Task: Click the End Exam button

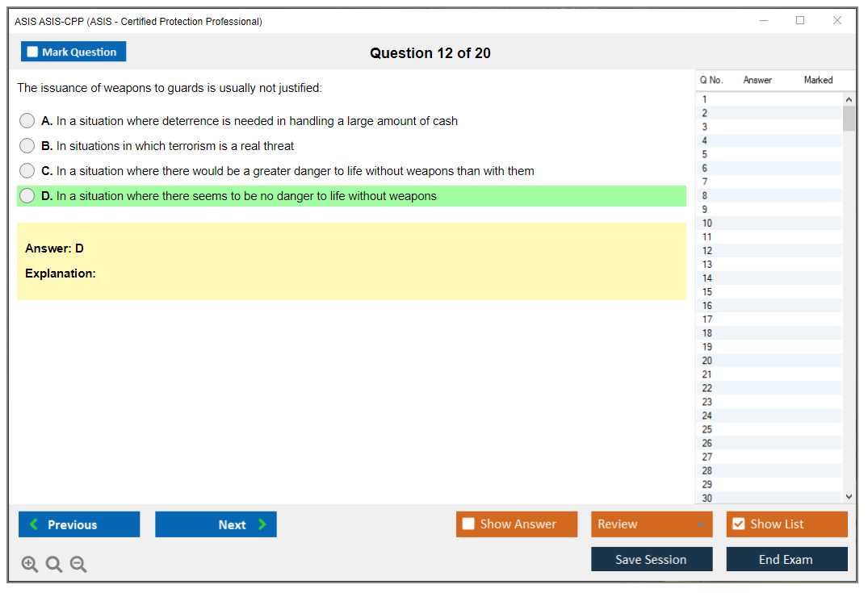Action: click(786, 559)
